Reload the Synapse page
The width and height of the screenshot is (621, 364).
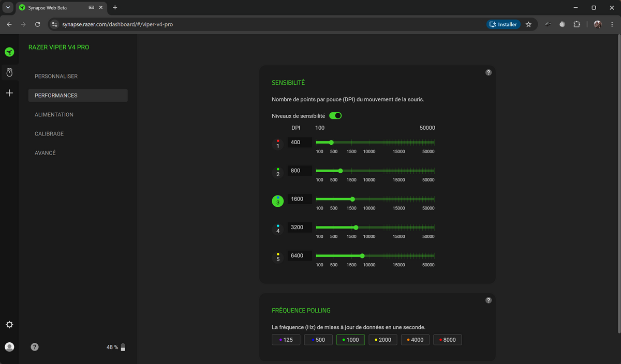click(x=37, y=24)
